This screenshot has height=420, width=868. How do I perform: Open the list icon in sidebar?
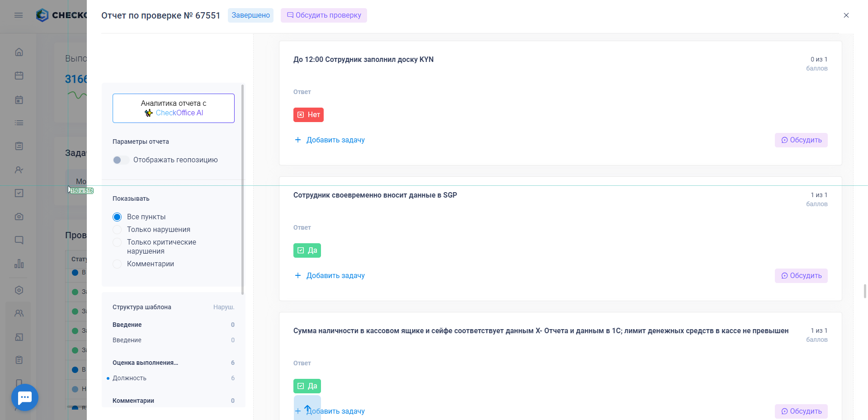tap(19, 123)
